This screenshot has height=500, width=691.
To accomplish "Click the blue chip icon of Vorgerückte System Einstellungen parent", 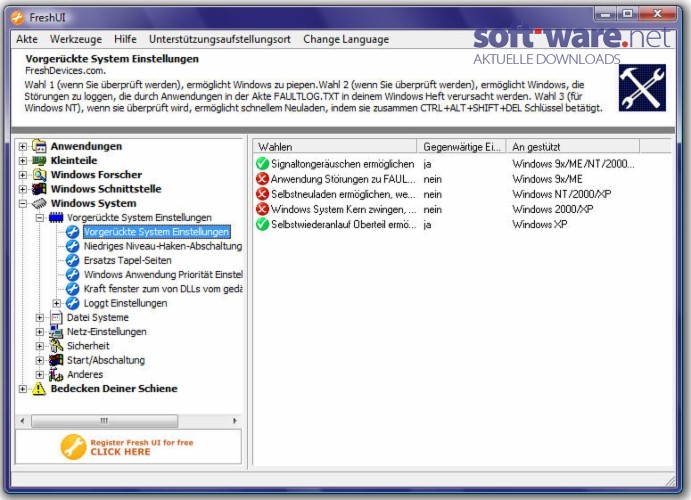I will point(56,218).
